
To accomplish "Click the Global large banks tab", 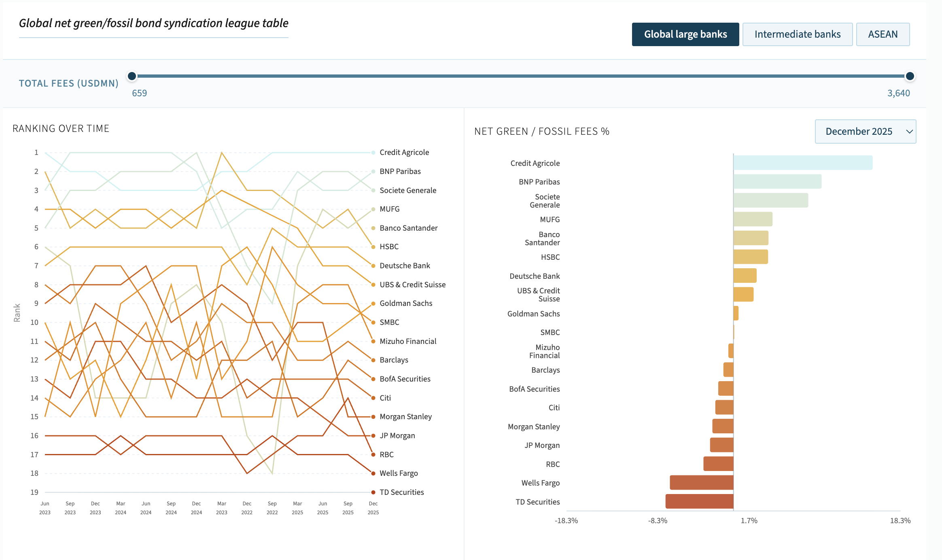I will click(x=685, y=34).
